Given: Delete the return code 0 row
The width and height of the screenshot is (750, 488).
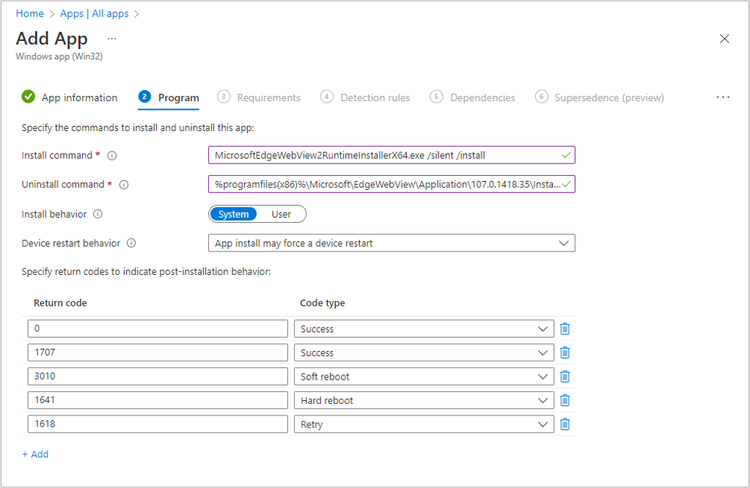Looking at the screenshot, I should [x=565, y=329].
